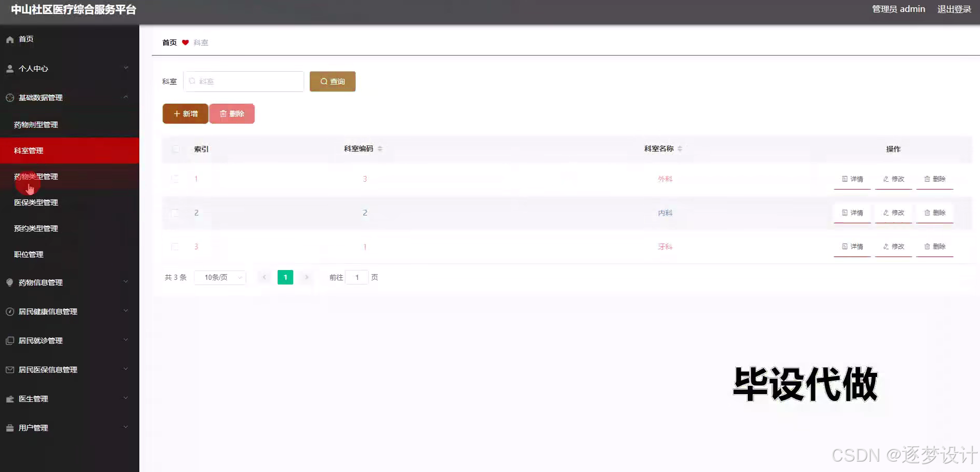This screenshot has height=472, width=980.
Task: Click 管理员 admin in the top bar
Action: [898, 9]
